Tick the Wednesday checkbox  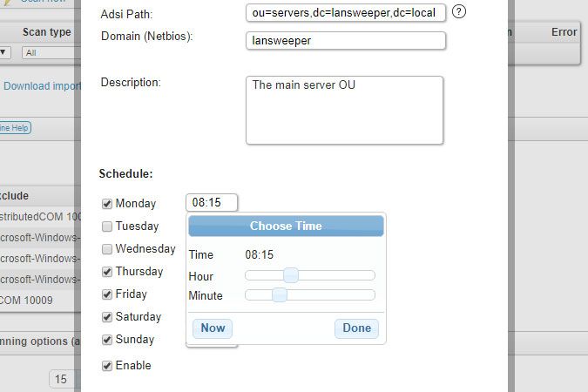point(107,249)
